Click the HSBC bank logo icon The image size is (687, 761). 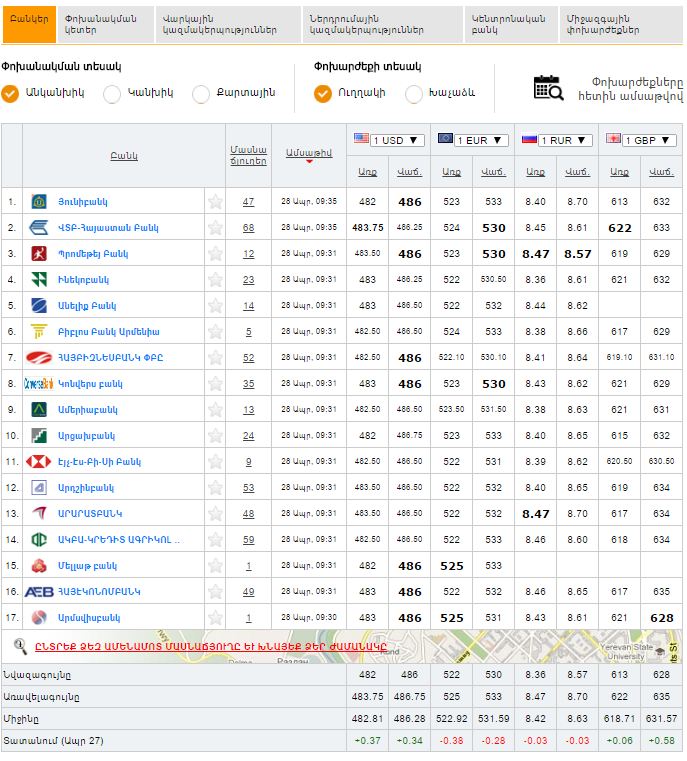[39, 462]
